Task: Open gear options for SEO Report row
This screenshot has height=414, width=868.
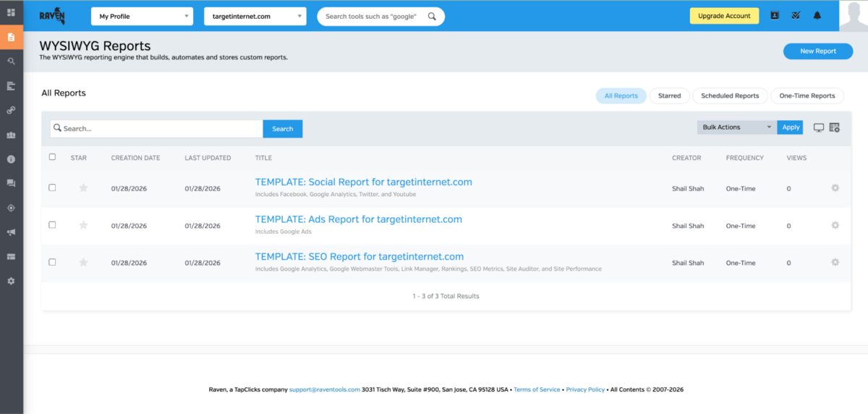Action: [835, 262]
